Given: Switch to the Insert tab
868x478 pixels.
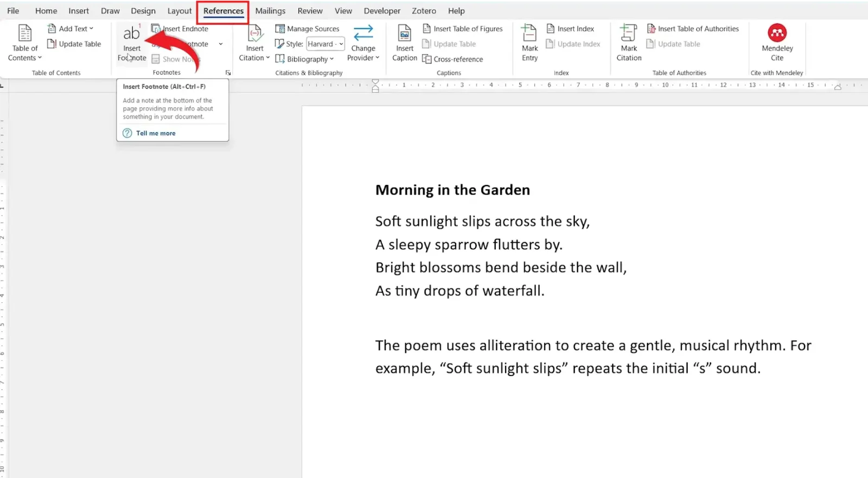Looking at the screenshot, I should tap(79, 11).
